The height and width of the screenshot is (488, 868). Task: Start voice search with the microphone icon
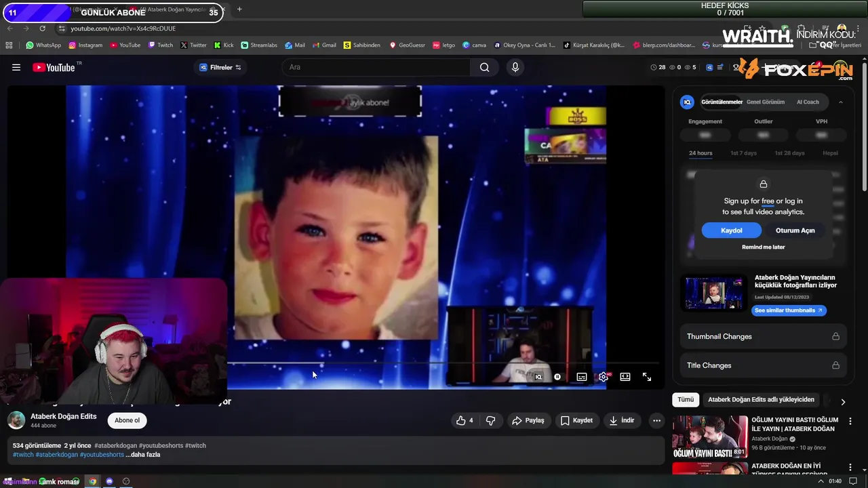tap(515, 67)
